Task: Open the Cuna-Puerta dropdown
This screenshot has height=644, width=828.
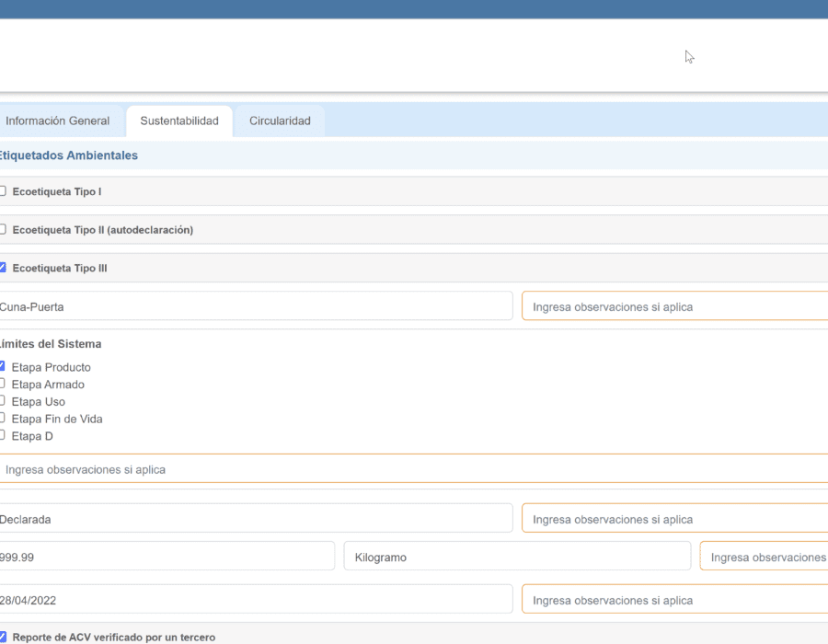Action: click(x=256, y=306)
